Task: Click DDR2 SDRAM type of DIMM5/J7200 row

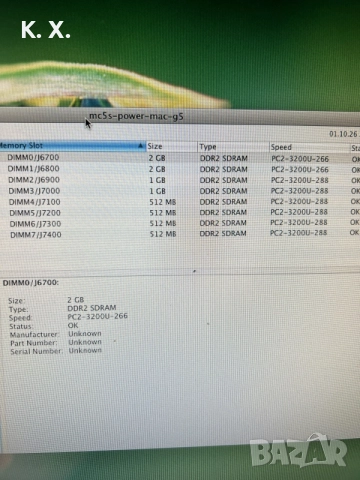Action: coord(223,212)
